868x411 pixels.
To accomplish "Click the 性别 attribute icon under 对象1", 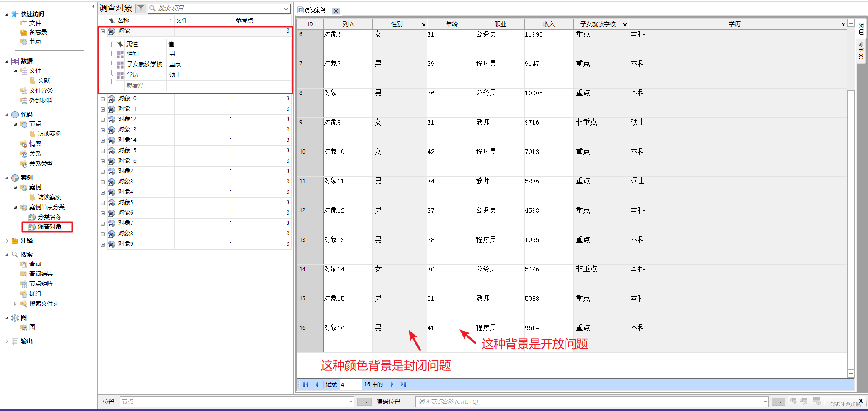I will coord(120,55).
